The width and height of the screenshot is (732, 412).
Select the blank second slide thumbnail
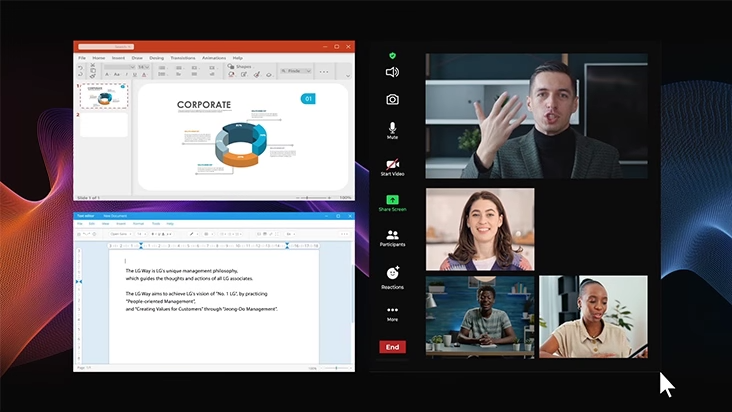(104, 125)
